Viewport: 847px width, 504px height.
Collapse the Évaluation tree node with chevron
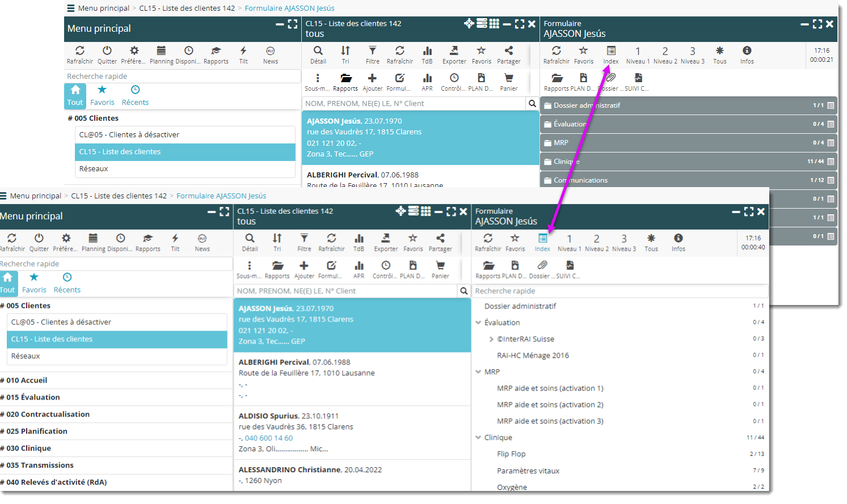(478, 323)
